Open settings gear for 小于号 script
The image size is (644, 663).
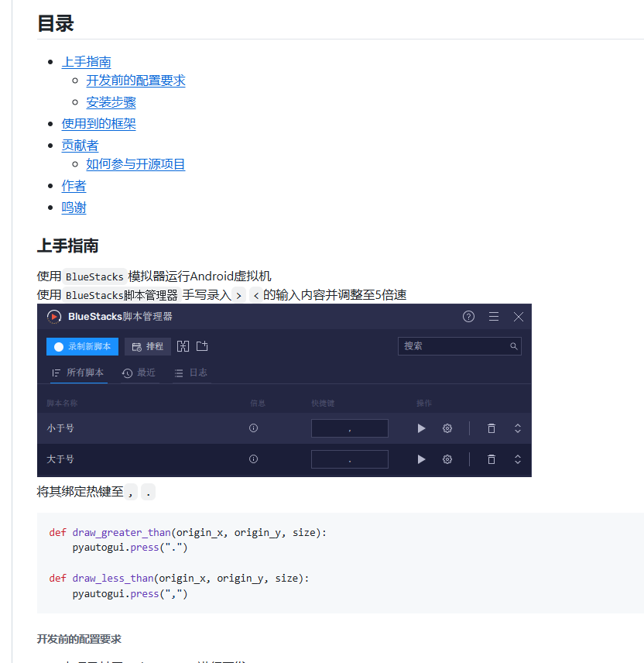(447, 428)
